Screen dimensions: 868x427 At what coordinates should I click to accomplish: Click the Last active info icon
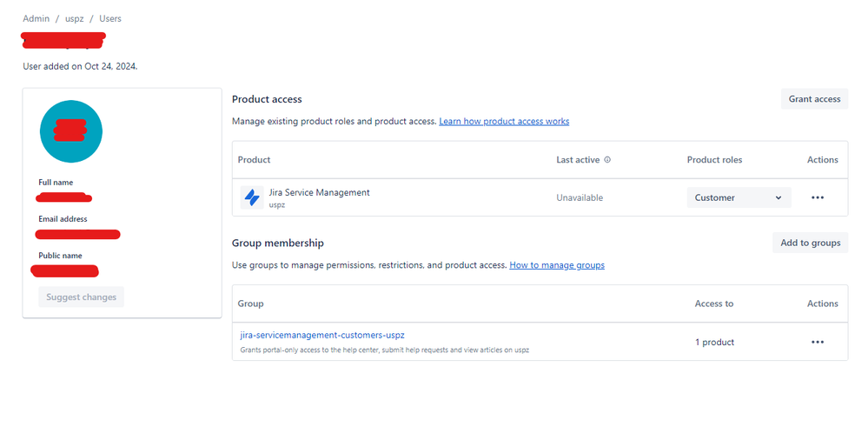pos(607,160)
